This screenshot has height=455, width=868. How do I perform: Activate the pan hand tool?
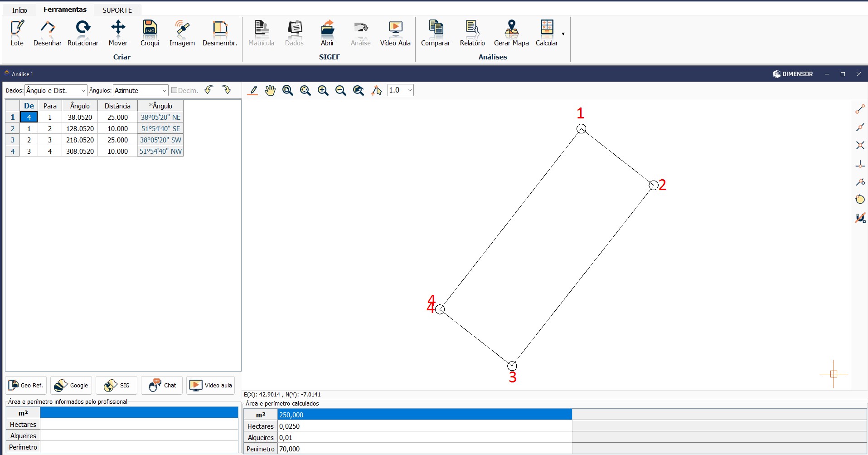(x=270, y=90)
